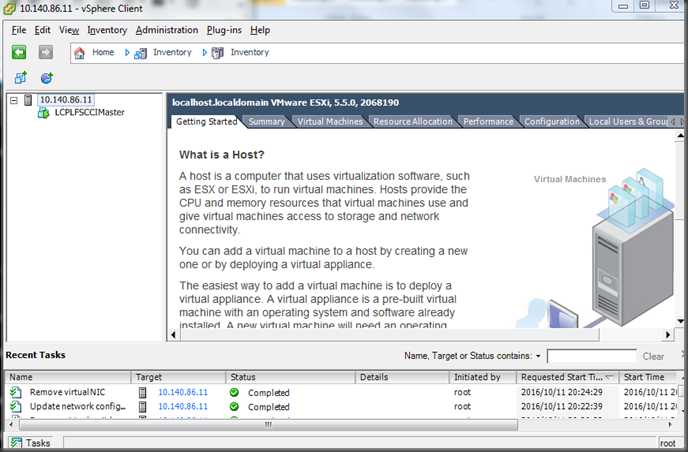This screenshot has width=688, height=452.
Task: Switch to the Summary tab
Action: (267, 122)
